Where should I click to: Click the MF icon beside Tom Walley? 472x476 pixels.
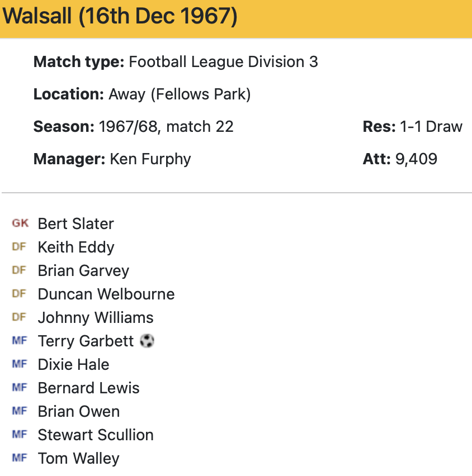(x=20, y=458)
